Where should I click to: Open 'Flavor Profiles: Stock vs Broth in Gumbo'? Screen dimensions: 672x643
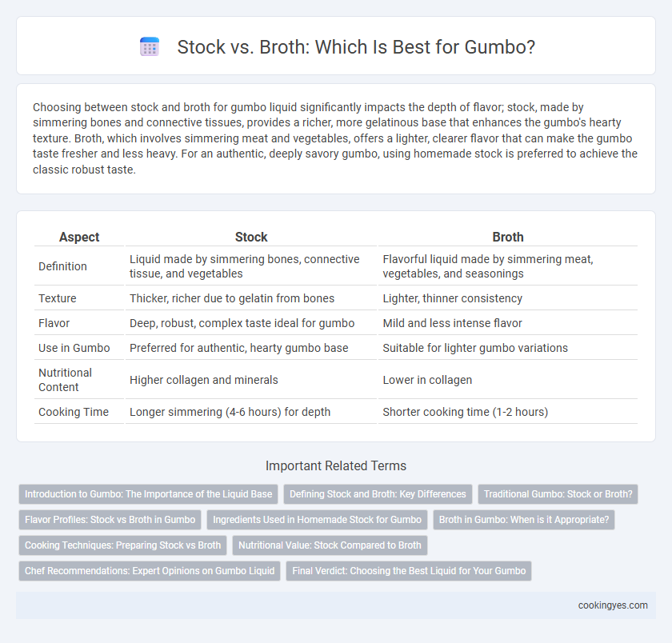(x=110, y=520)
